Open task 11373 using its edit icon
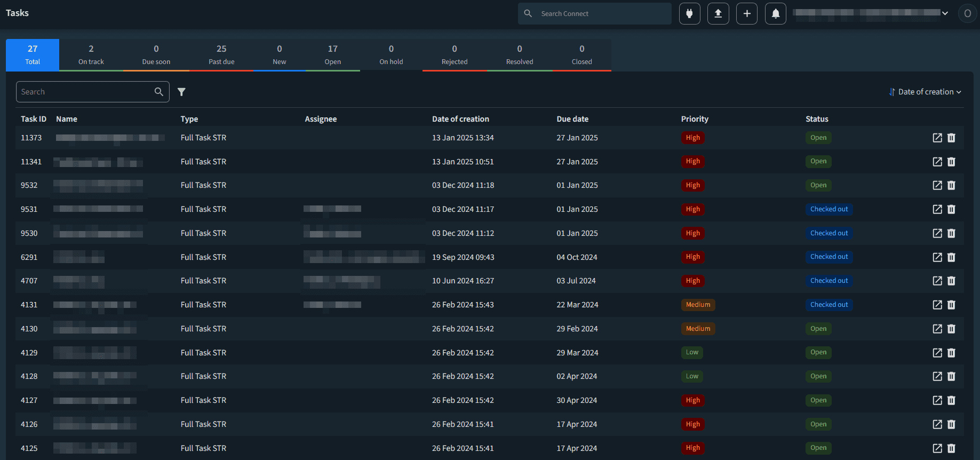 937,138
